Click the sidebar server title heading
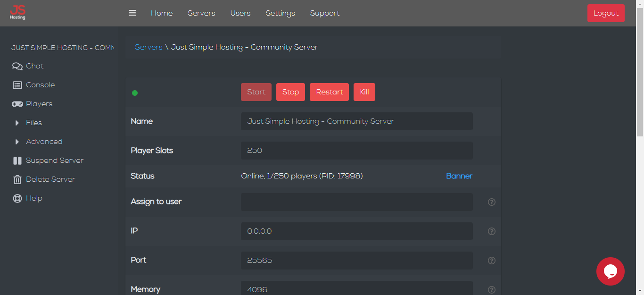The height and width of the screenshot is (295, 644). [x=63, y=48]
